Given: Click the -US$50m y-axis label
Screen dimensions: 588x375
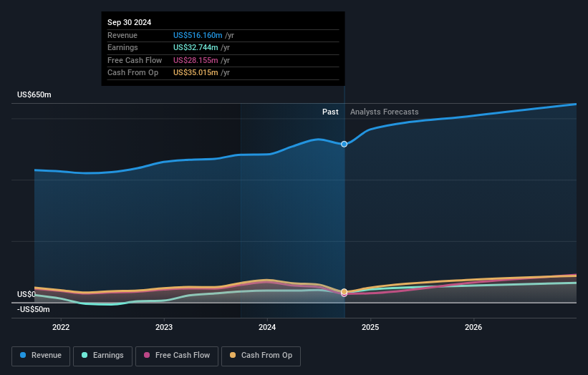Looking at the screenshot, I should coord(34,309).
